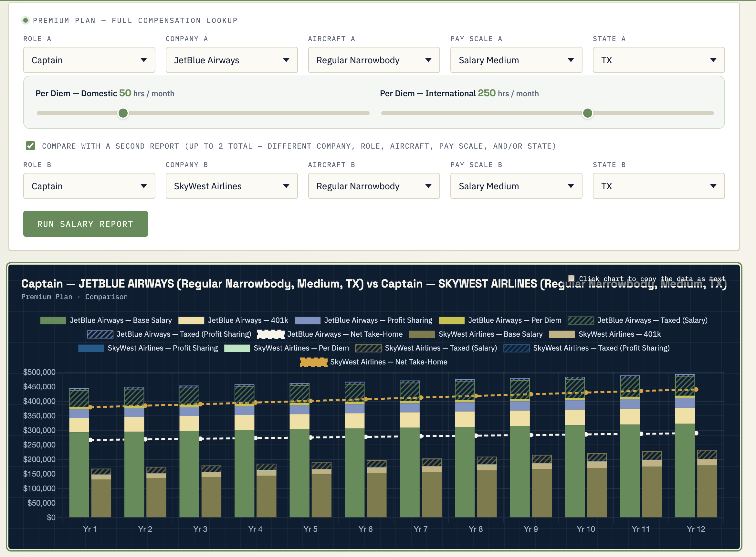Toggle SkyWest Taxed (Profit Sharing) legend swatch
The image size is (756, 557).
pos(516,348)
